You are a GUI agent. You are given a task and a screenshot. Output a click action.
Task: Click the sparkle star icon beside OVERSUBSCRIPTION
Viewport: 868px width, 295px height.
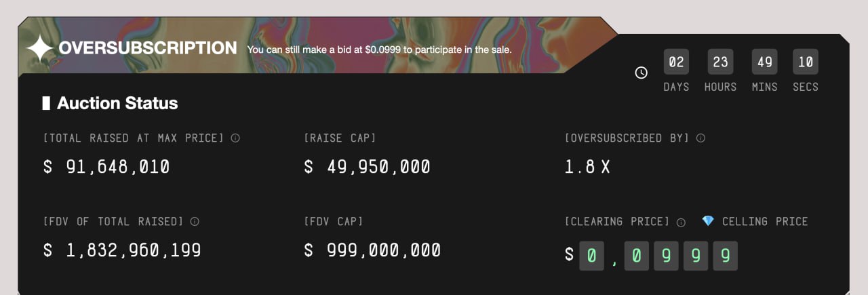[x=40, y=49]
